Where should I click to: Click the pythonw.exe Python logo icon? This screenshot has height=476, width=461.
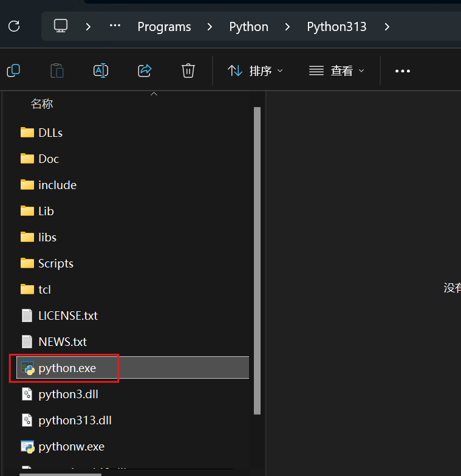tap(27, 447)
